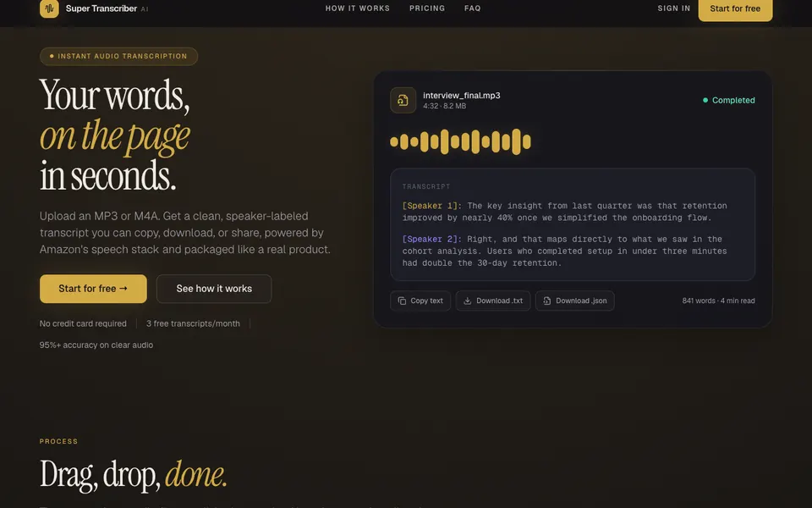Click the interview_final.mp3 file name
812x508 pixels.
pos(462,96)
